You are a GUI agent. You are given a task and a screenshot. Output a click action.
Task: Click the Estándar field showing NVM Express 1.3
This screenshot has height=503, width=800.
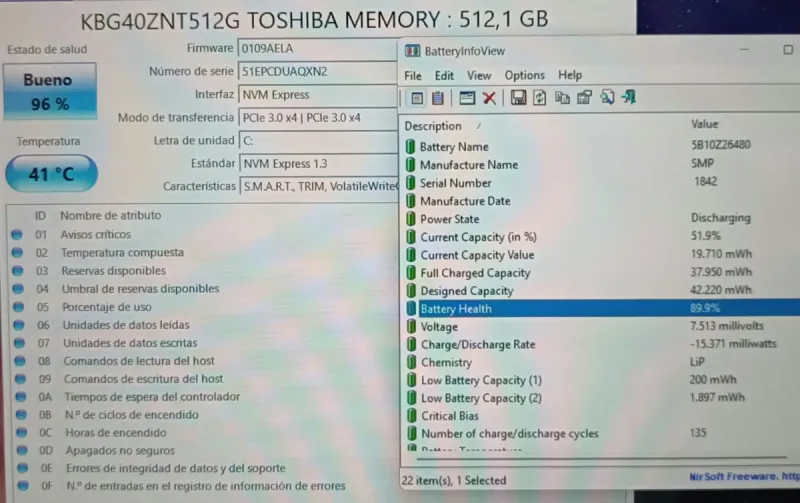319,164
